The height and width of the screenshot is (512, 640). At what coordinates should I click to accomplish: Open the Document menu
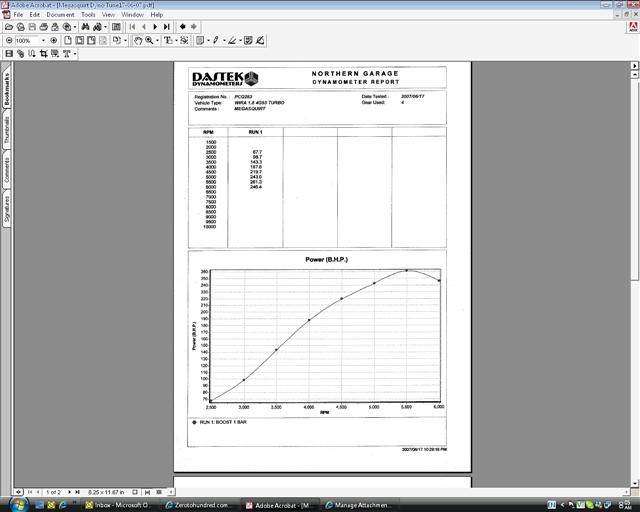tap(60, 15)
